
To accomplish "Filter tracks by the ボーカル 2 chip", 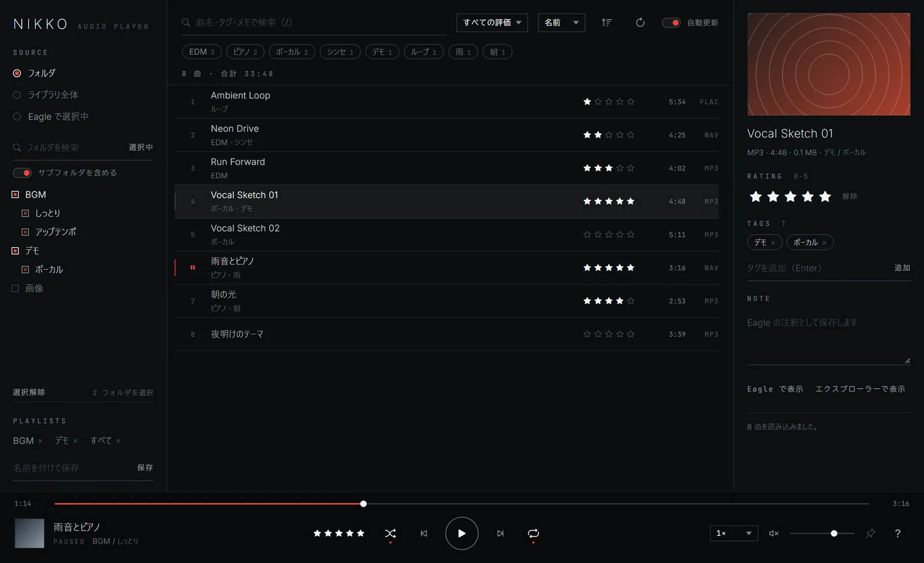I will click(x=292, y=52).
